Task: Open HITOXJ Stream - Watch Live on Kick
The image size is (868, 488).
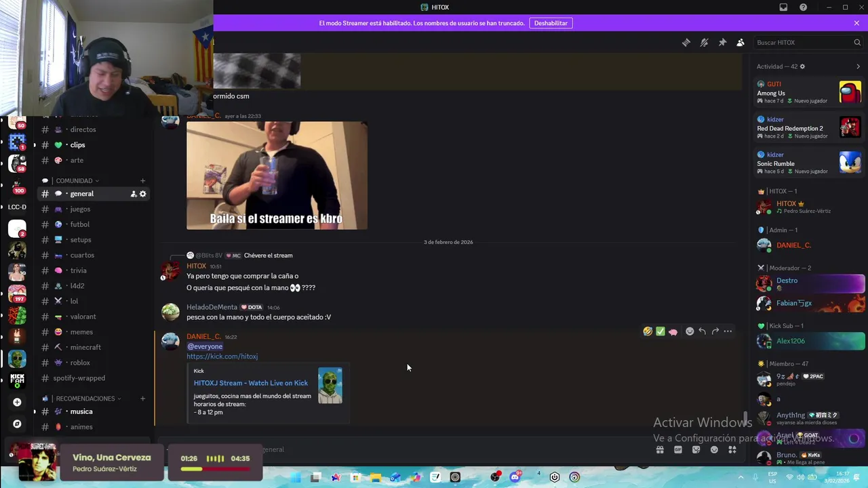Action: pos(251,383)
